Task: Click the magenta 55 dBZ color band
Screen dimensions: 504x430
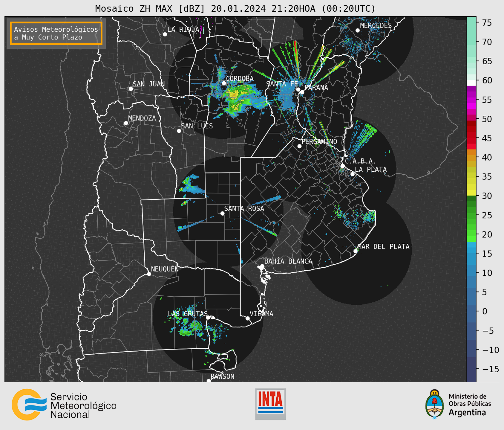Action: [471, 100]
